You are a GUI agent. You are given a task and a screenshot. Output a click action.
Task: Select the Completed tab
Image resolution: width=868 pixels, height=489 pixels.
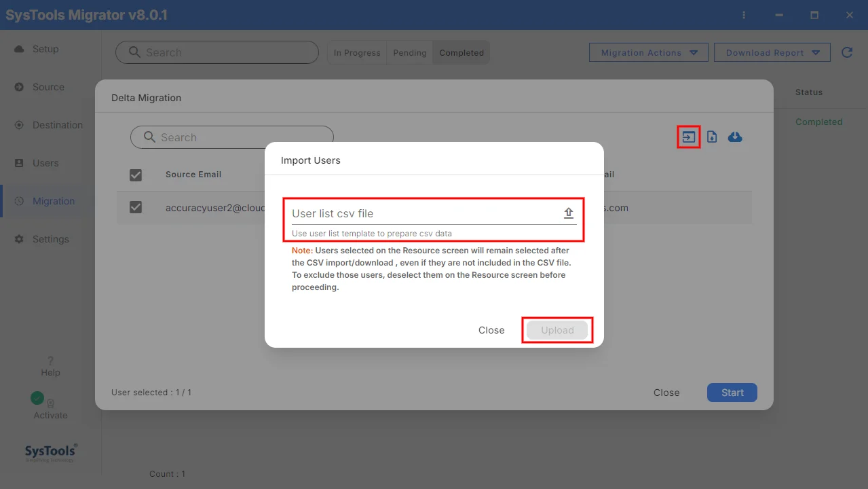(461, 52)
